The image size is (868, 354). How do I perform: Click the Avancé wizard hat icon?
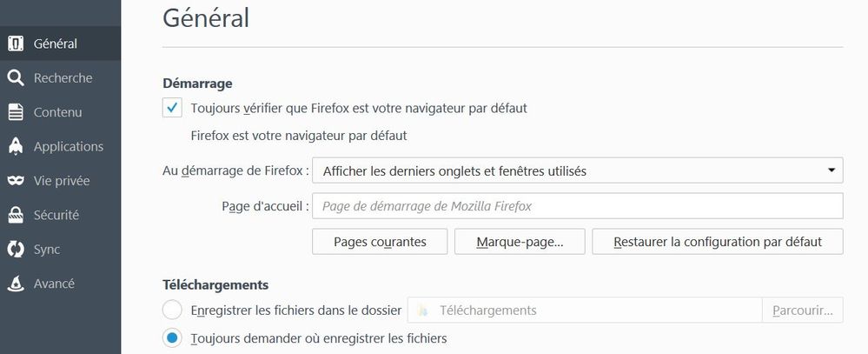(16, 284)
